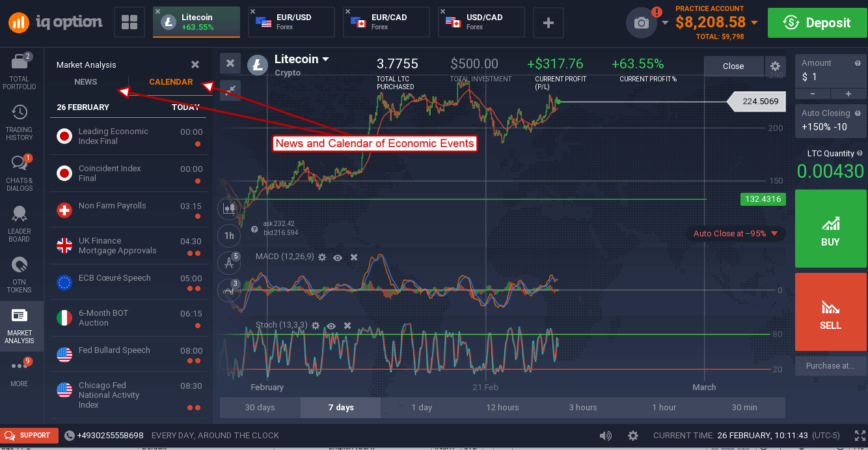
Task: Toggle MACD indicator visibility eye
Action: 338,257
